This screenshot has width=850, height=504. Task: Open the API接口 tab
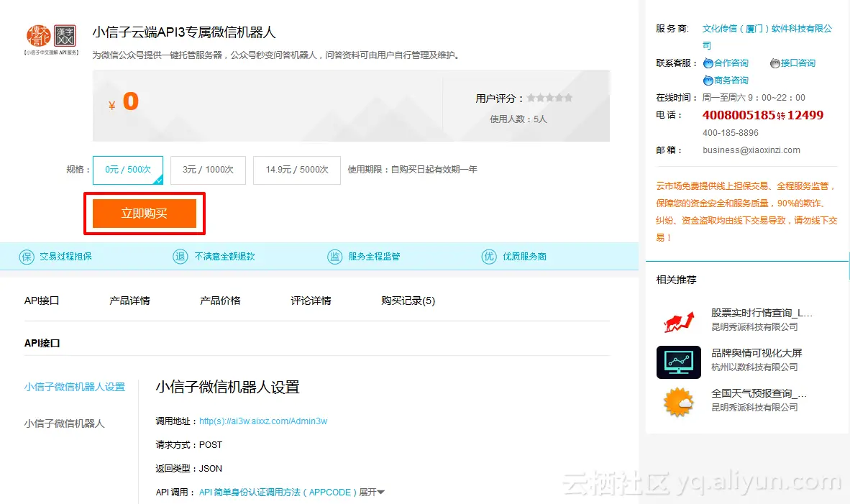(x=42, y=301)
